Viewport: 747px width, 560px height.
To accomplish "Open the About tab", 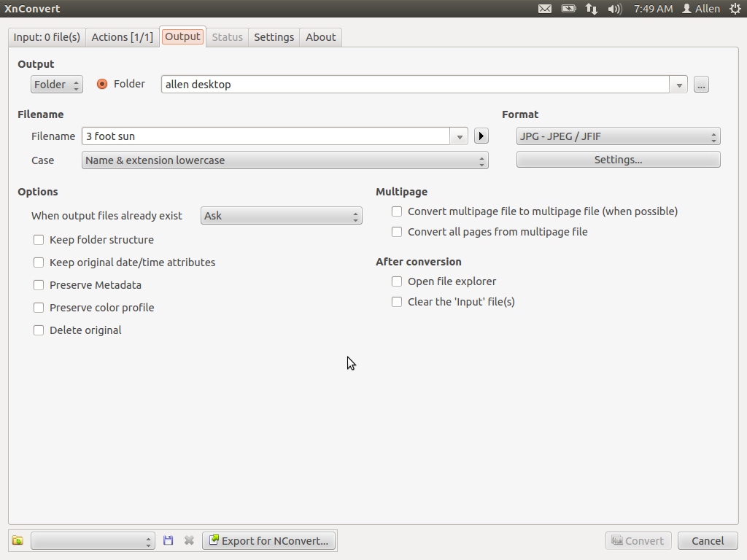I will (321, 37).
